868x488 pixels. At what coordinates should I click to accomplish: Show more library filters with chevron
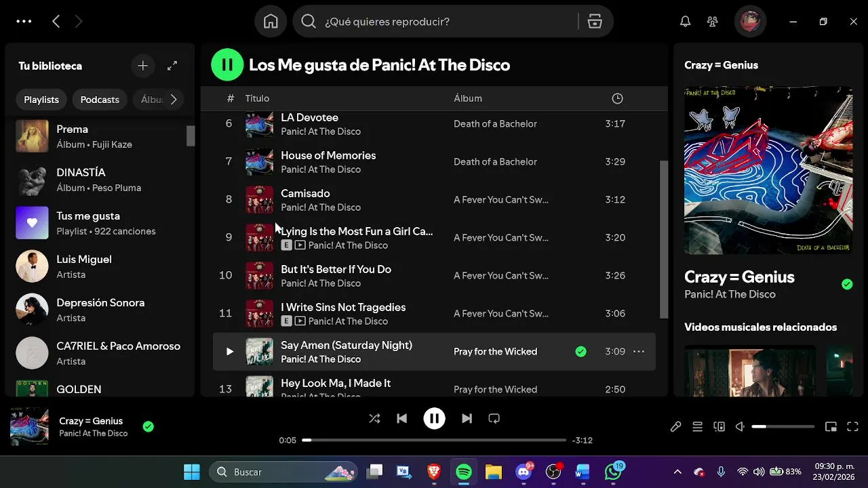click(x=174, y=100)
